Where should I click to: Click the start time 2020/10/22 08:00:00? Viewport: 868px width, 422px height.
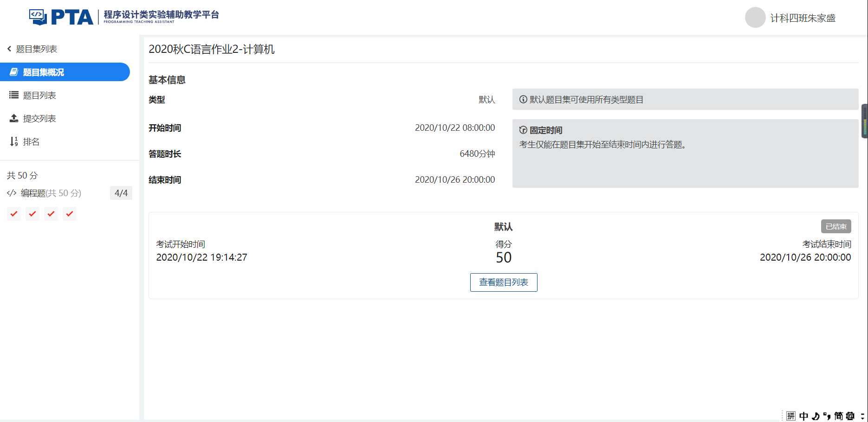click(x=455, y=128)
